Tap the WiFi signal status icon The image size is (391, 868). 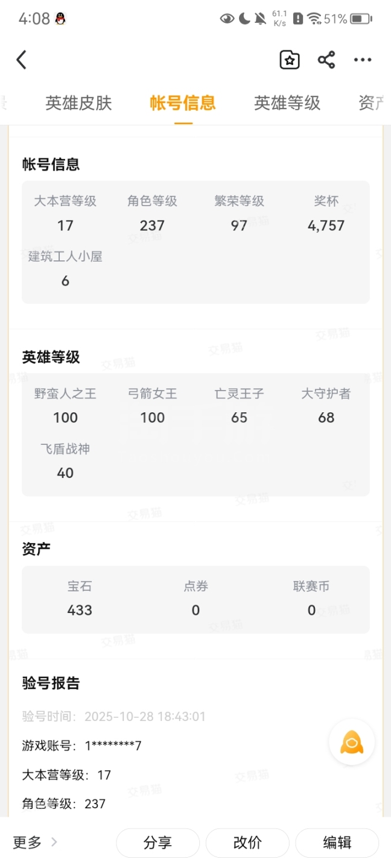(x=314, y=19)
